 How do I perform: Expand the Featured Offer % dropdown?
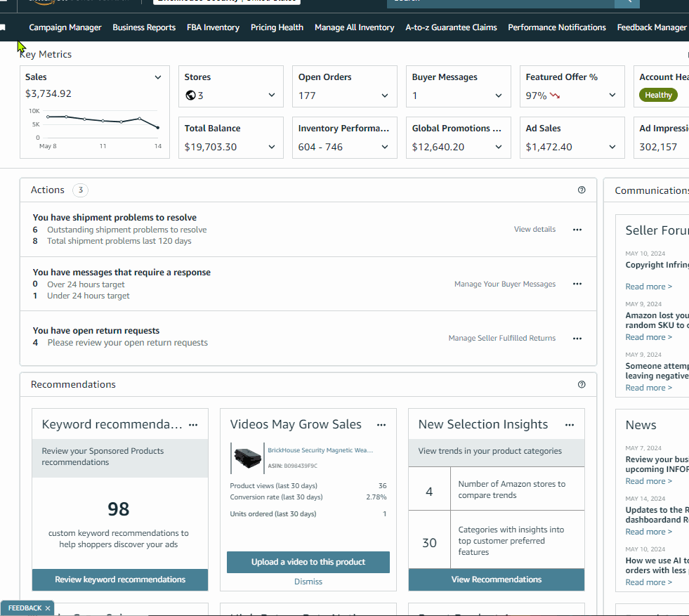(x=612, y=95)
